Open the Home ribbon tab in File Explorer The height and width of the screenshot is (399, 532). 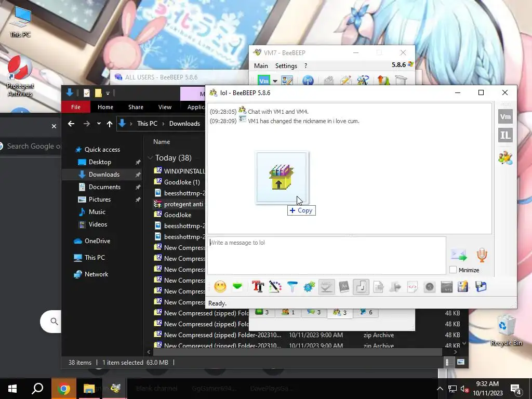click(105, 107)
